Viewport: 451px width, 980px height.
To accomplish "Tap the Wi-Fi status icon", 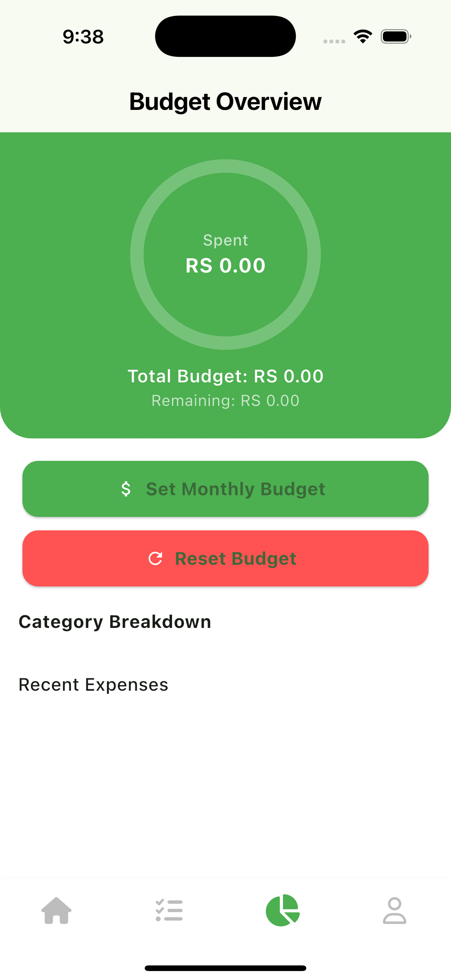I will (x=363, y=37).
